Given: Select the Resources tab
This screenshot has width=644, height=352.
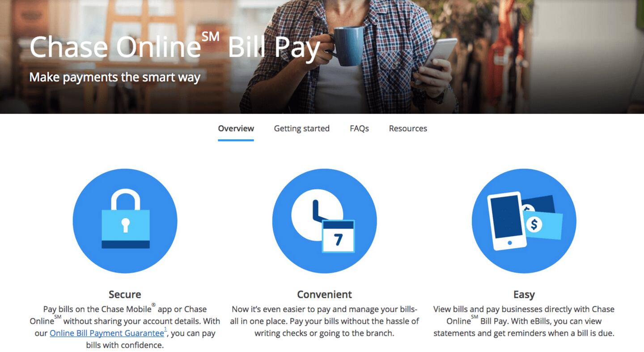Looking at the screenshot, I should (x=408, y=129).
